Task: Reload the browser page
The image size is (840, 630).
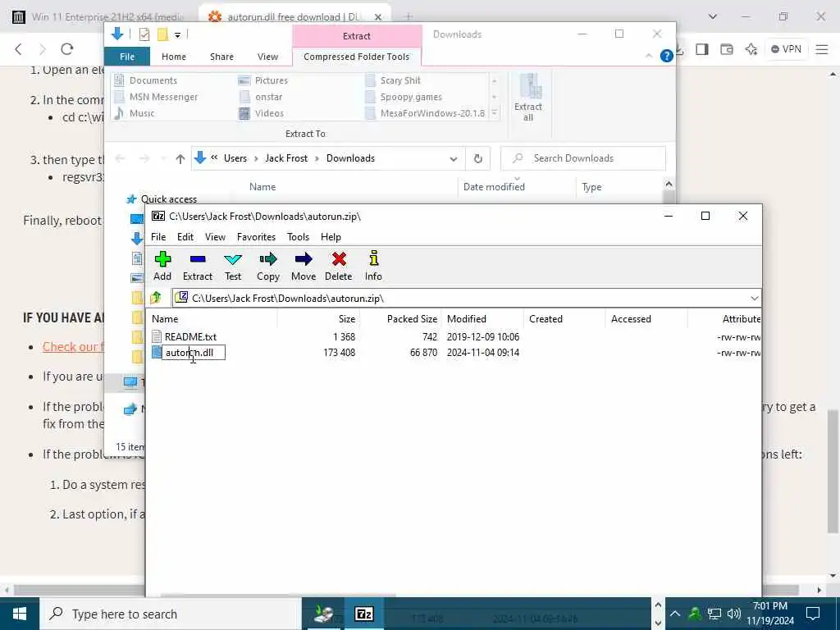Action: click(67, 49)
